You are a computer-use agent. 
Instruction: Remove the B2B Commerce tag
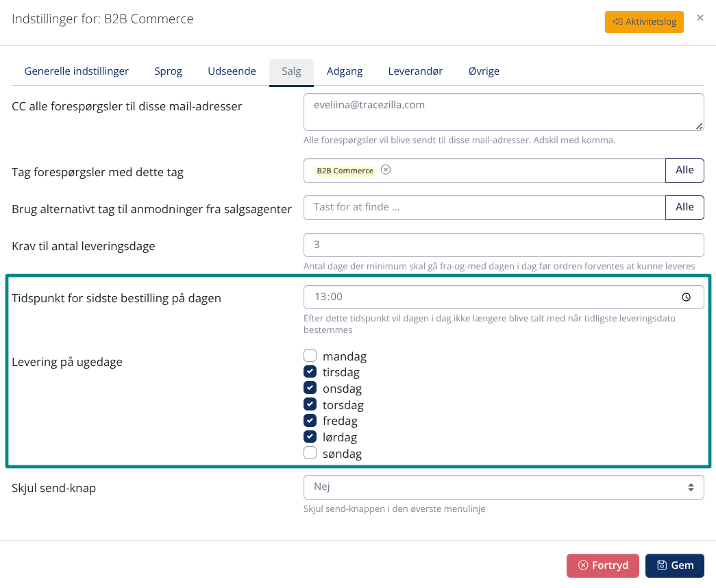(386, 170)
